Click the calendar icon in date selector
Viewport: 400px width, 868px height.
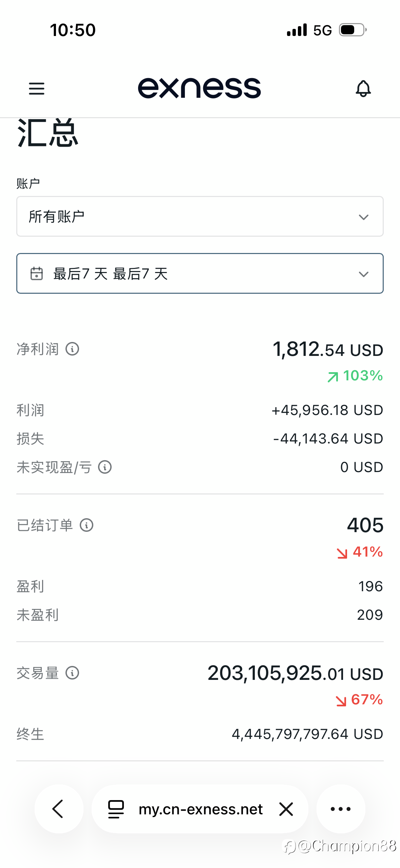coord(37,273)
